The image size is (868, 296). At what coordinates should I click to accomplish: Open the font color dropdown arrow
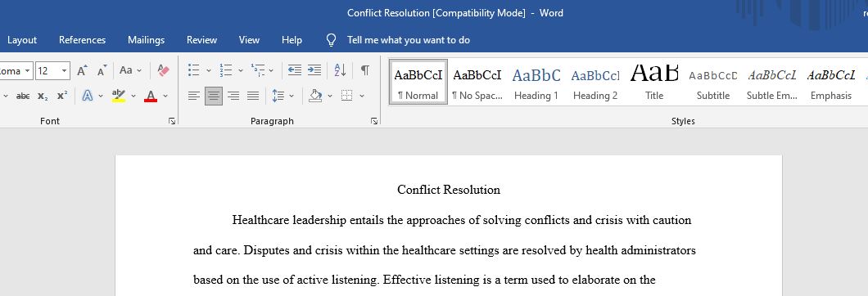click(x=165, y=96)
